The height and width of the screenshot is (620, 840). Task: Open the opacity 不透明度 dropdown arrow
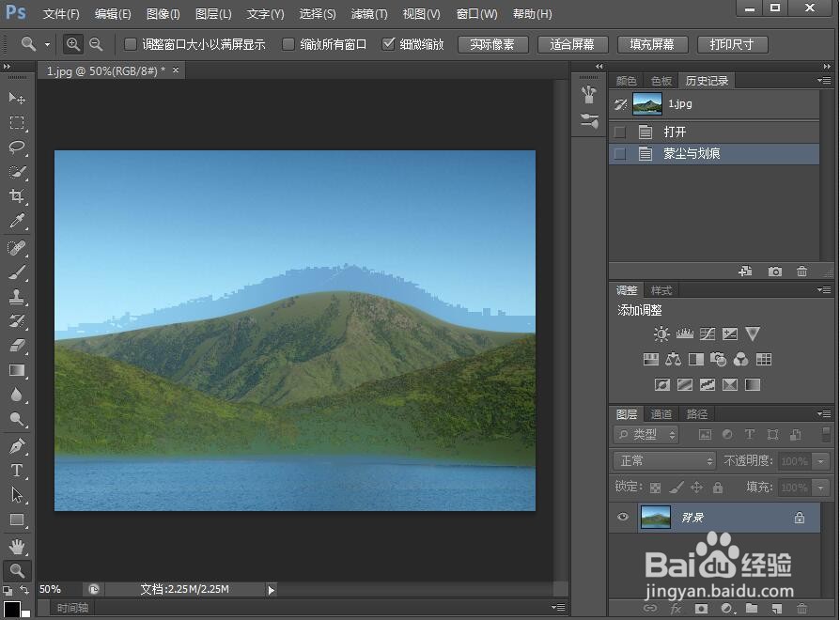(820, 460)
